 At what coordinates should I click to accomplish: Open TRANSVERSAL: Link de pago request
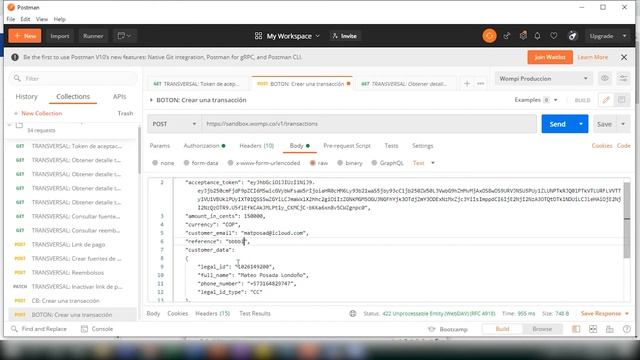(x=69, y=244)
